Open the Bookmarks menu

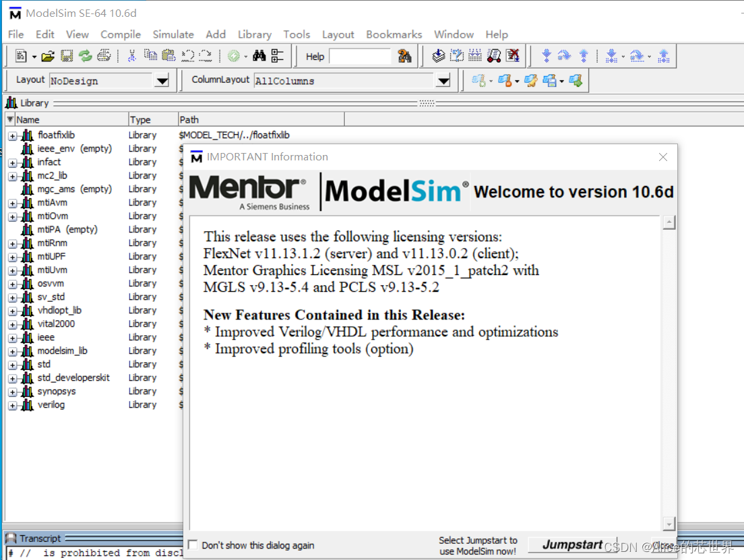coord(394,34)
